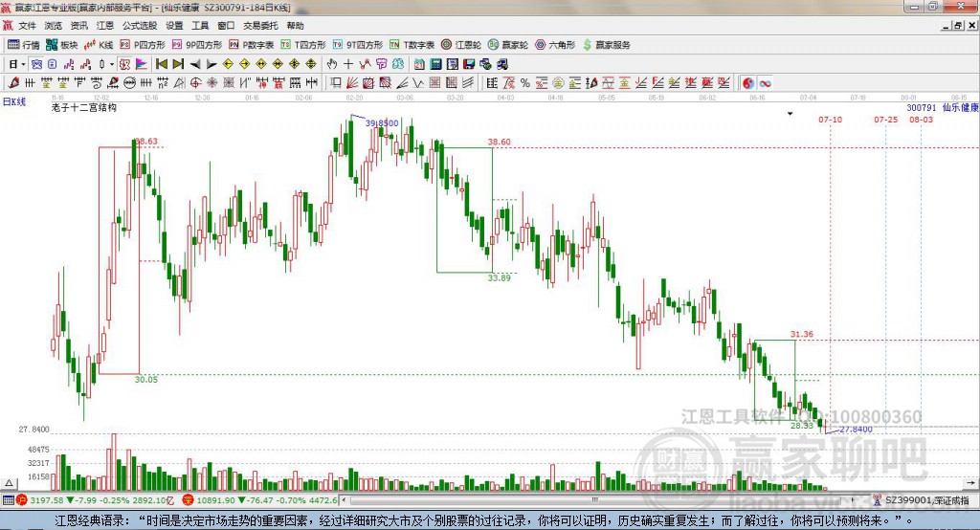Click the left scrollbar arrow below volume
This screenshot has height=530, width=980.
[345, 500]
